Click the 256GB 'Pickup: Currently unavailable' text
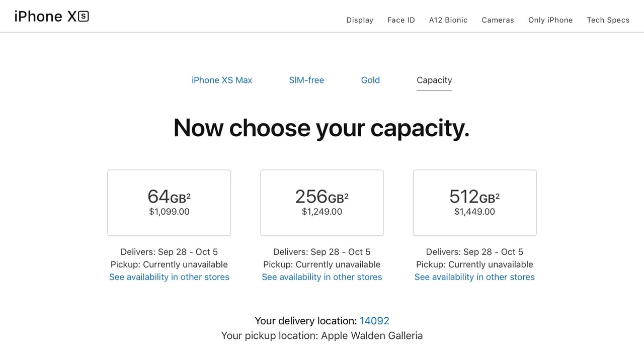 [322, 264]
